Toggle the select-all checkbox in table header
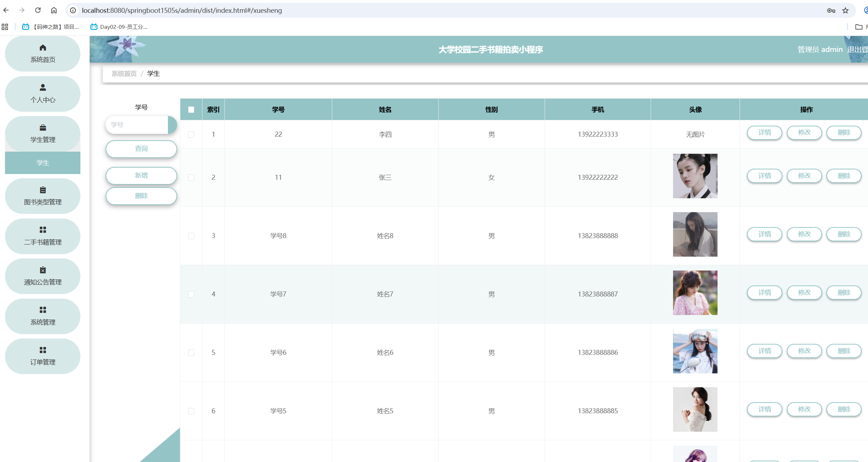The height and width of the screenshot is (462, 868). 191,110
